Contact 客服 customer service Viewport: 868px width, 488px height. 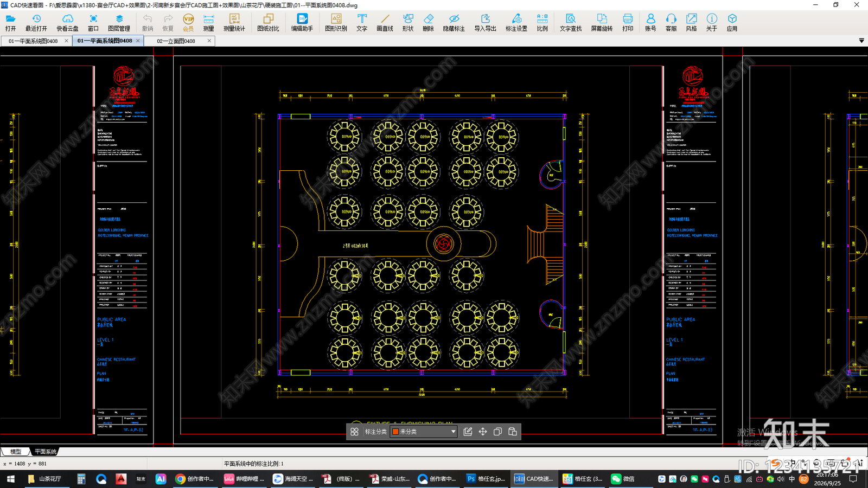[x=671, y=23]
